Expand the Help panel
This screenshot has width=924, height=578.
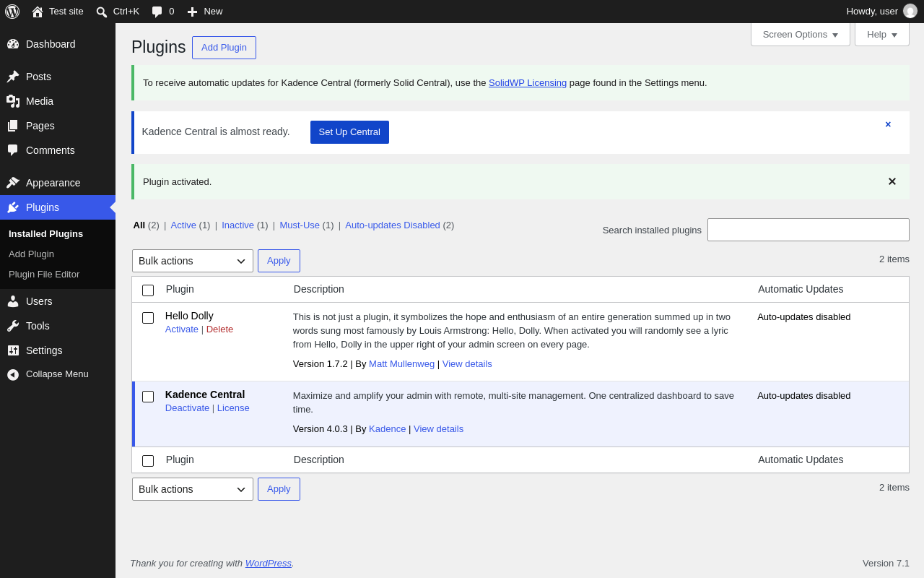[x=882, y=35]
